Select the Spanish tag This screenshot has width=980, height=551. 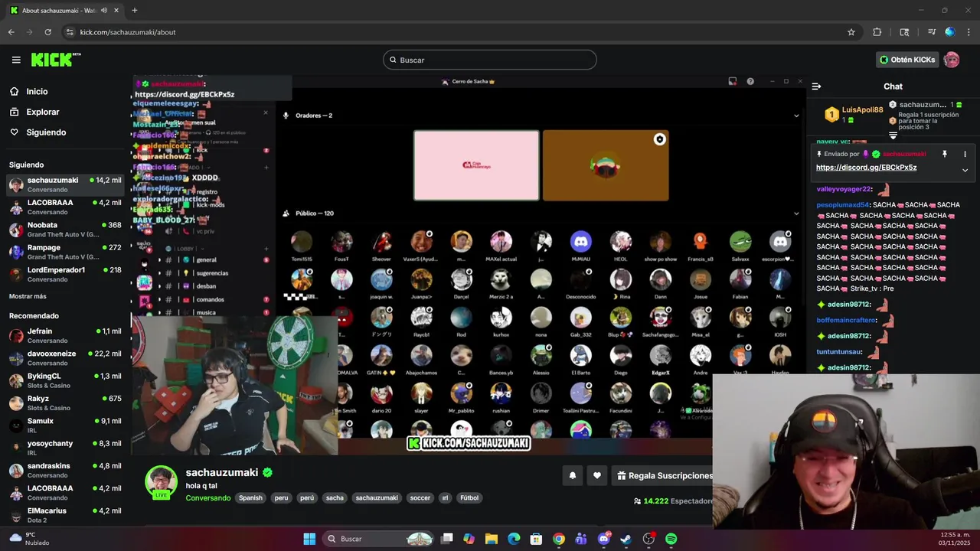pyautogui.click(x=250, y=498)
